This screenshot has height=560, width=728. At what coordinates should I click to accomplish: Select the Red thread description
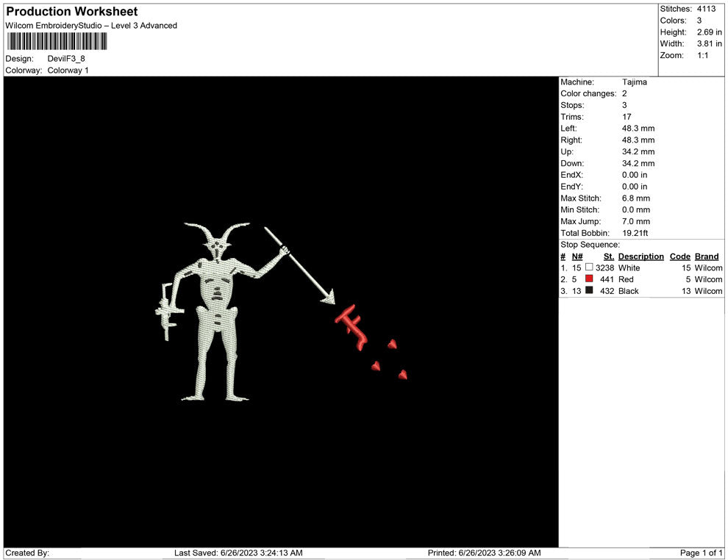625,279
